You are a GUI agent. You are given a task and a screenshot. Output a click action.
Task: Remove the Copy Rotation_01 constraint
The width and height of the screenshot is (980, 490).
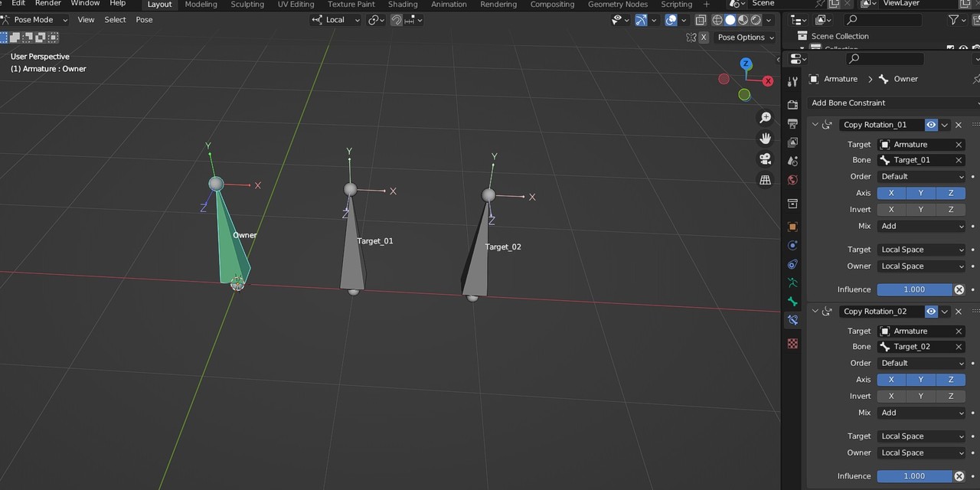[x=959, y=125]
